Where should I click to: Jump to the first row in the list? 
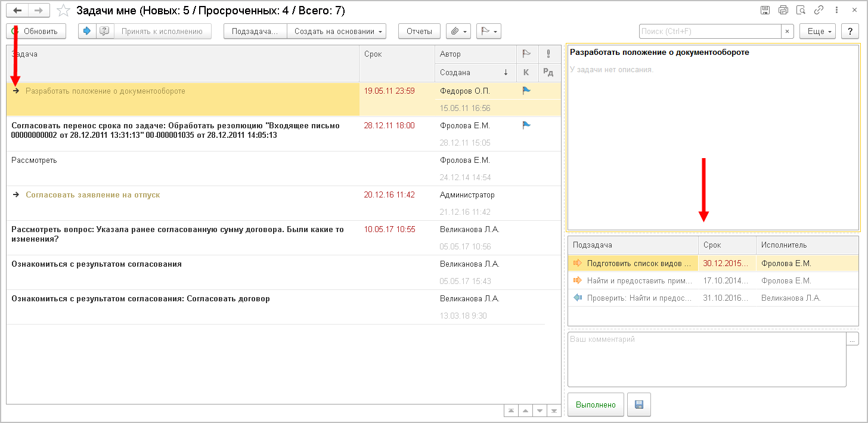pyautogui.click(x=511, y=410)
